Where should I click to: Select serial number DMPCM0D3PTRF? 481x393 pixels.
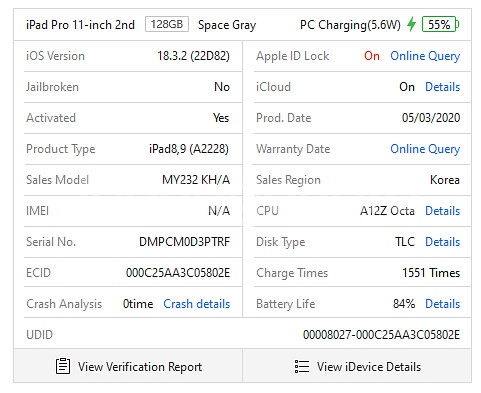click(184, 242)
